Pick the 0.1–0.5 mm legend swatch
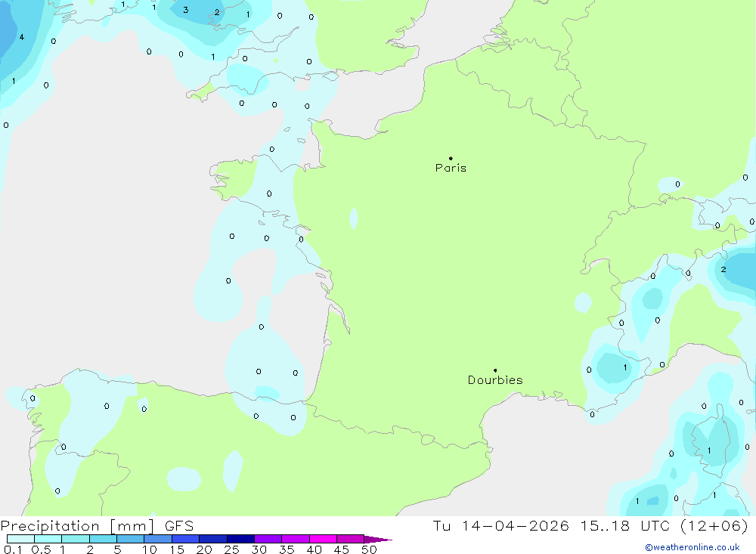Viewport: 756px width, 554px height. point(20,539)
